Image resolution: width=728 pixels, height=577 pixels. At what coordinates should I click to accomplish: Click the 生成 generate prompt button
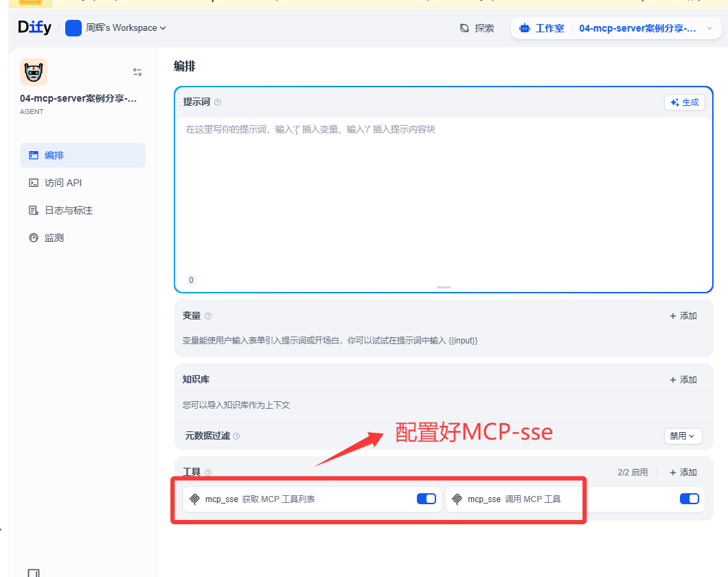pos(685,102)
